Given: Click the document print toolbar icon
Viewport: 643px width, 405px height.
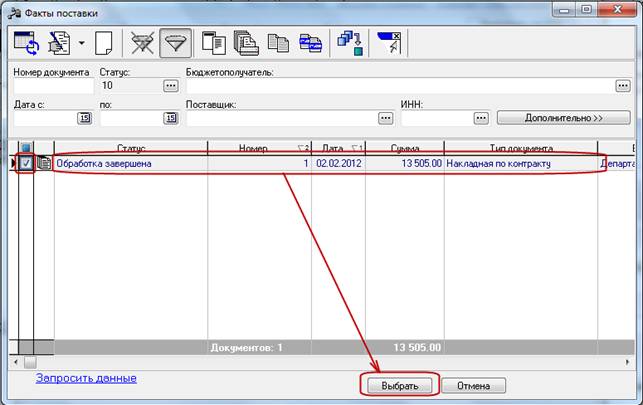Looking at the screenshot, I should 59,43.
